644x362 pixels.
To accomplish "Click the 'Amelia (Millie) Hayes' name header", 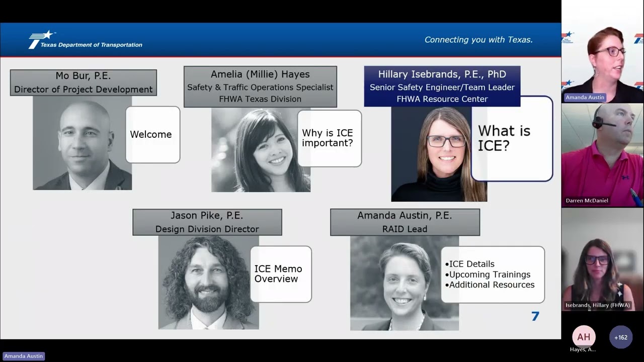I will click(260, 74).
